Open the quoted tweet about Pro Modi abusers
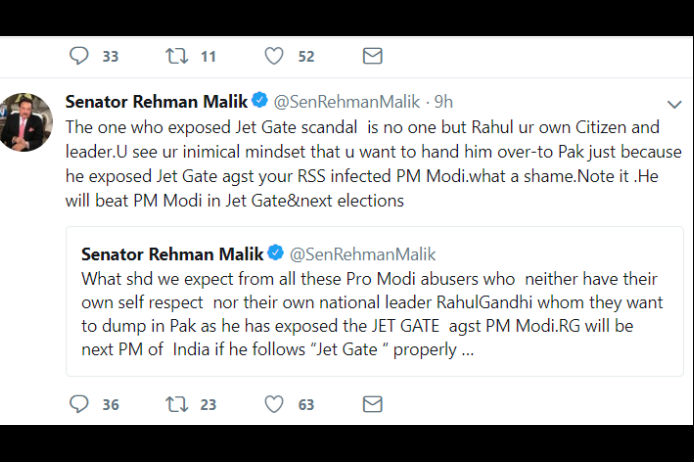The image size is (694, 463). (x=374, y=301)
